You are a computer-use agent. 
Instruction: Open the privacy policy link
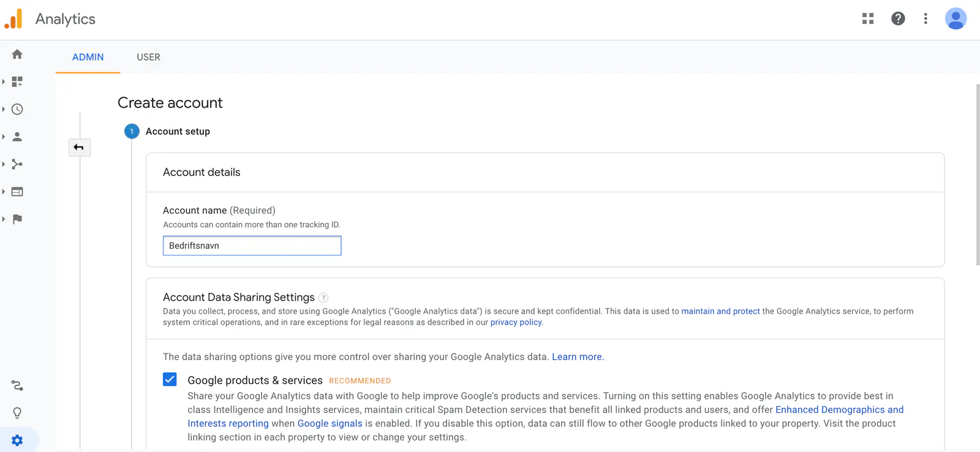click(516, 322)
